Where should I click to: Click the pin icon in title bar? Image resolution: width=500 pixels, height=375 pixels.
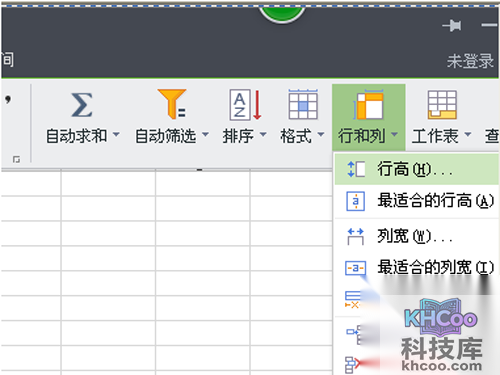tap(452, 26)
